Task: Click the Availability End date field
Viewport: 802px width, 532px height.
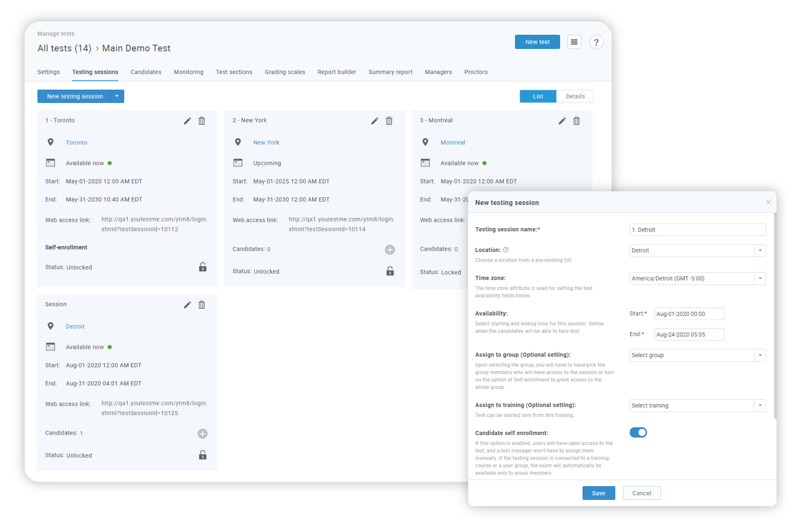Action: click(689, 334)
